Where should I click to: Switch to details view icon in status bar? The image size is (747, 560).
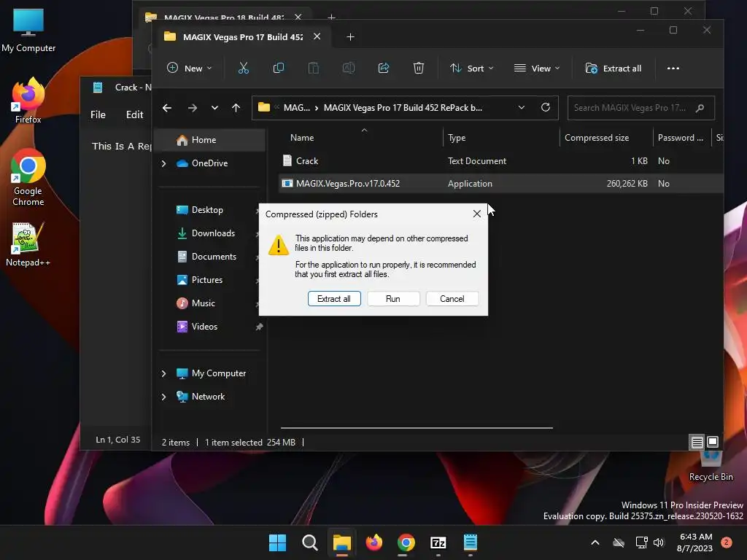(x=697, y=443)
